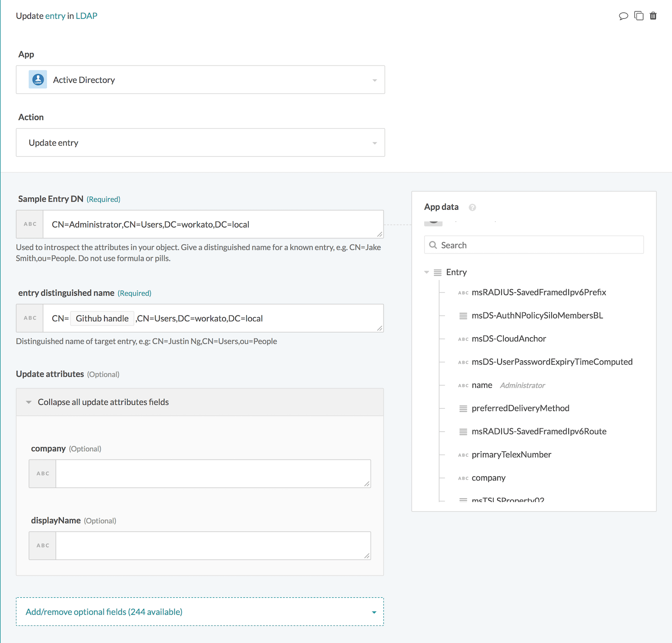Collapse all update attributes fields
This screenshot has height=643, width=672.
pyautogui.click(x=103, y=402)
